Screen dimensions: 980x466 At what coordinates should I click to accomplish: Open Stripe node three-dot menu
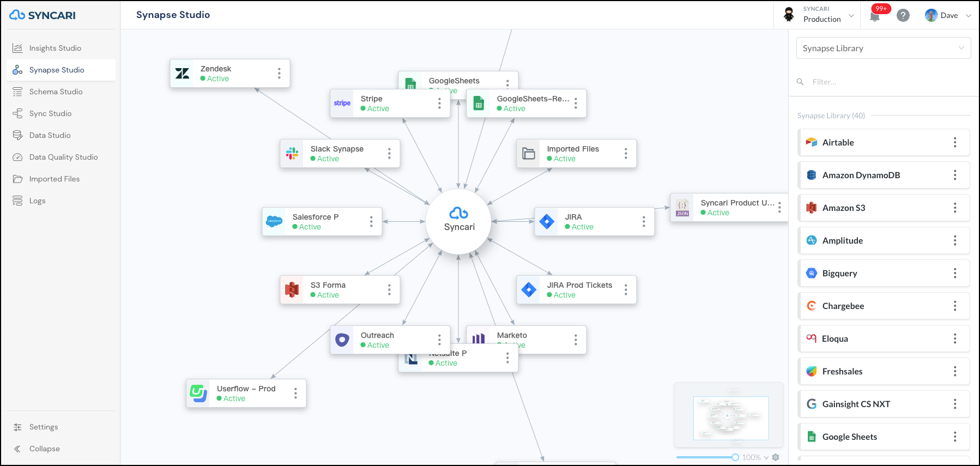click(x=439, y=104)
